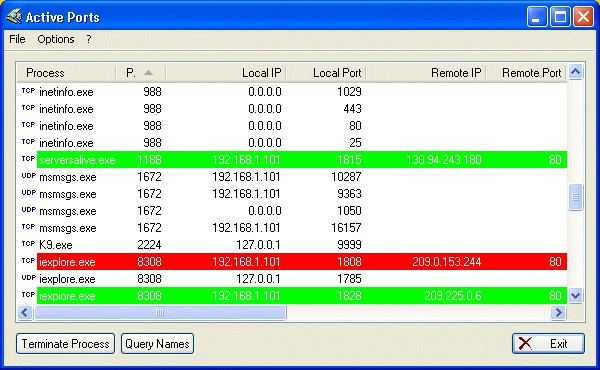This screenshot has height=370, width=600.
Task: Sort by the Remote IP column header
Action: pyautogui.click(x=426, y=73)
